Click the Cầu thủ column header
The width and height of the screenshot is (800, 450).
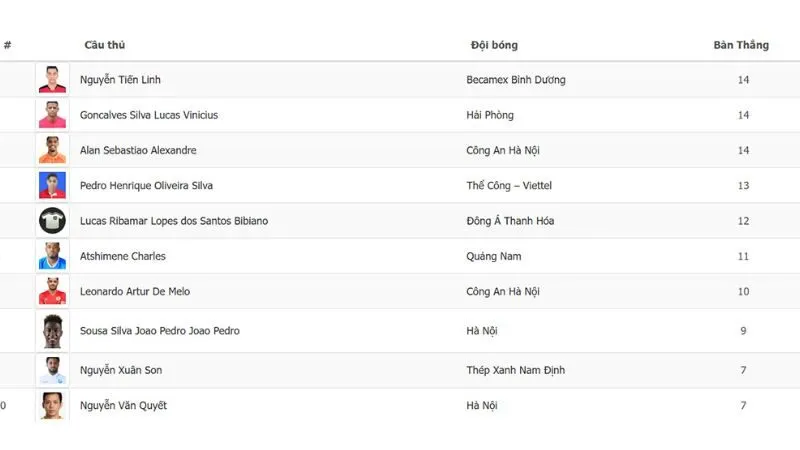point(105,45)
